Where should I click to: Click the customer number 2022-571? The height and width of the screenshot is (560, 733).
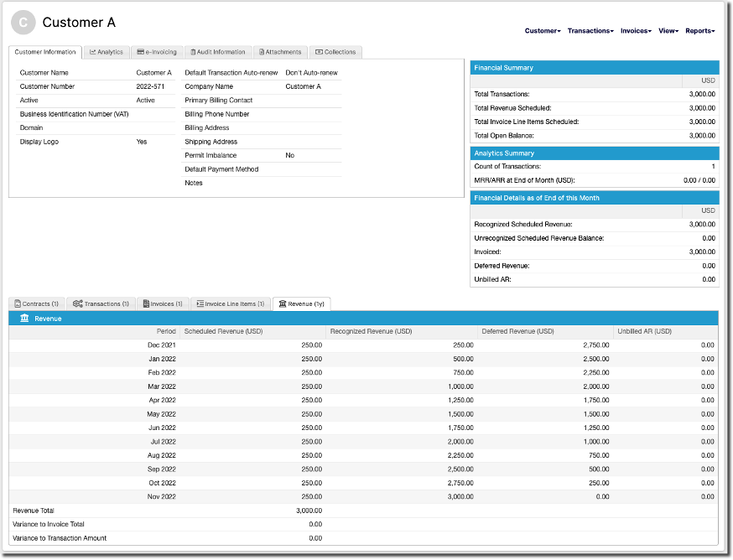[x=150, y=86]
